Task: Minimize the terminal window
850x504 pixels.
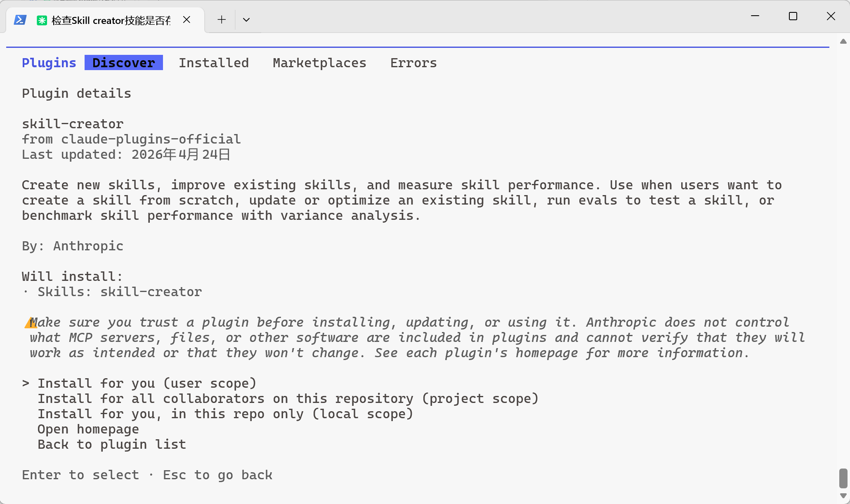Action: [x=755, y=16]
